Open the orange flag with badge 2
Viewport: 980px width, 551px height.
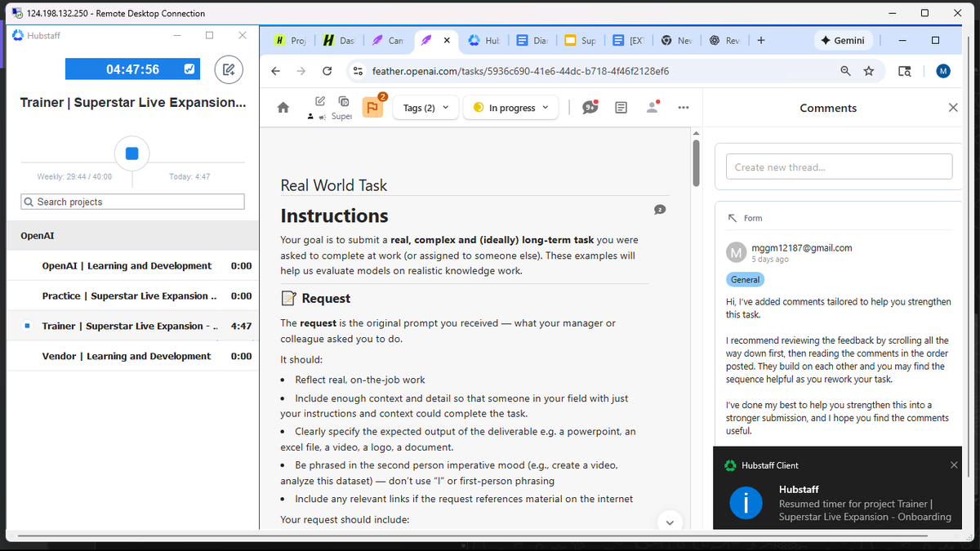tap(372, 107)
